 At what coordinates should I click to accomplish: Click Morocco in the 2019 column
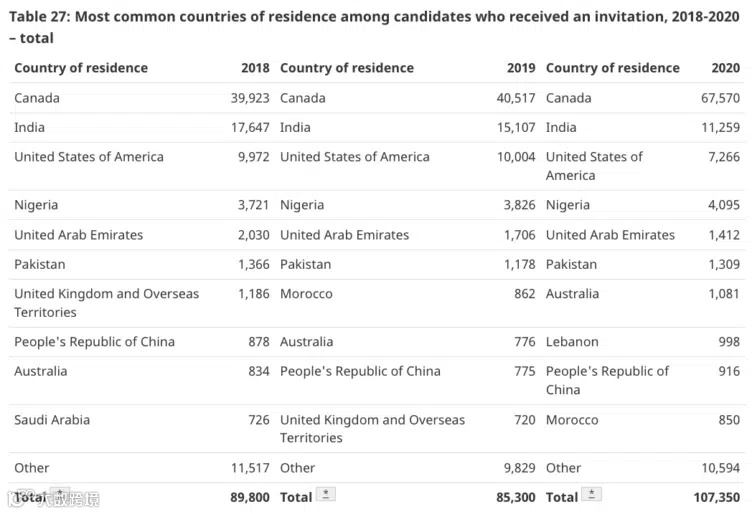point(306,294)
